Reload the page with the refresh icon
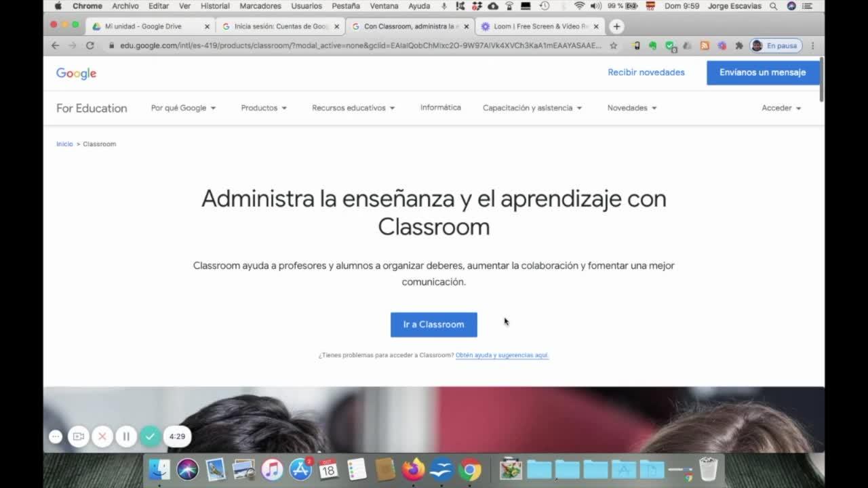Screen dimensions: 868x488 [x=90, y=45]
